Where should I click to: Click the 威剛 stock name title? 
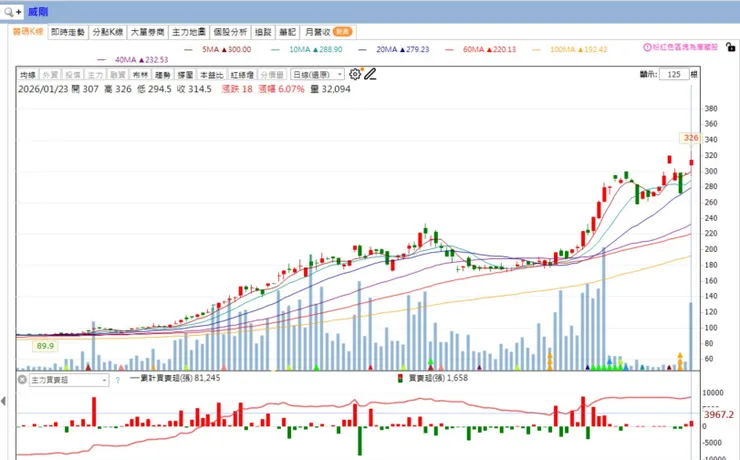point(38,12)
